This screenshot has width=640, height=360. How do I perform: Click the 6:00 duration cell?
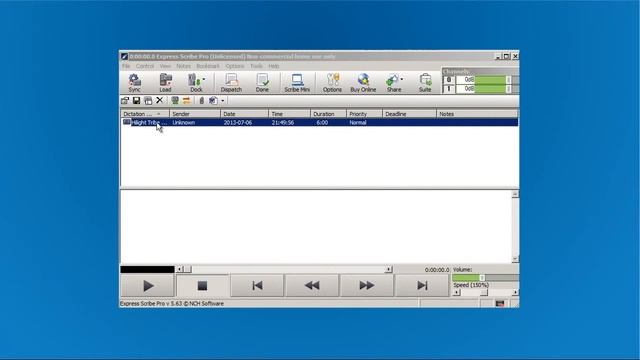pyautogui.click(x=322, y=122)
